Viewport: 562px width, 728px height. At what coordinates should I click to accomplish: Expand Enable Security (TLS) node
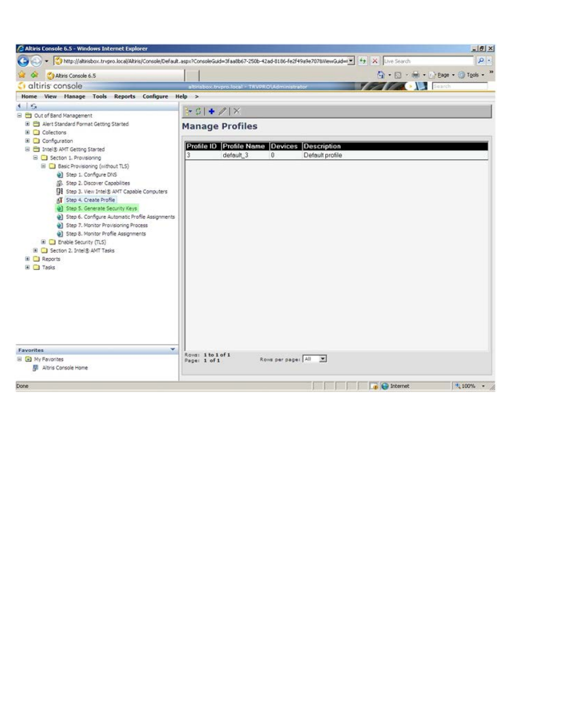pyautogui.click(x=43, y=242)
